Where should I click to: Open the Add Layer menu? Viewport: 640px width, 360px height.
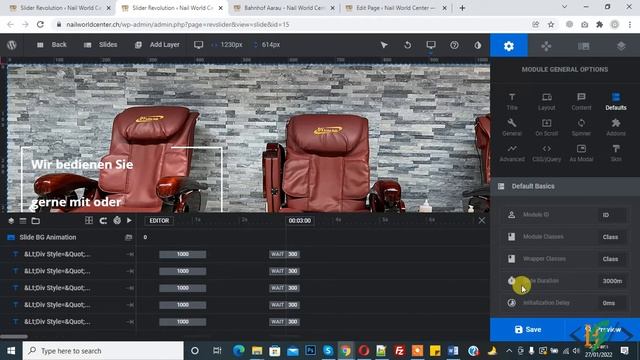(x=157, y=45)
